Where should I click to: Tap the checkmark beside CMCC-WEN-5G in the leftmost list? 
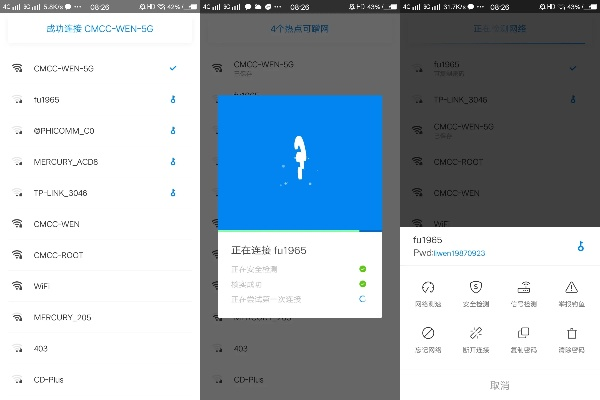[x=173, y=67]
